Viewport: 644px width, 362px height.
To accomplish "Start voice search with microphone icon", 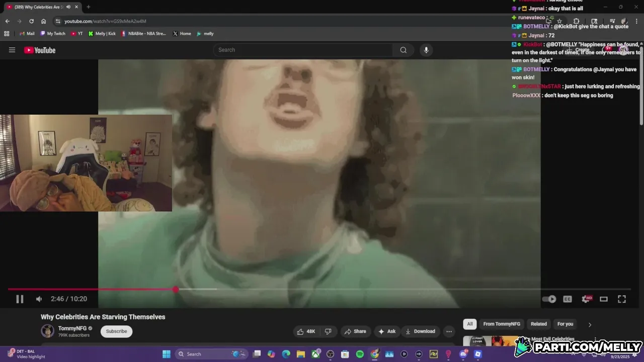I will point(426,50).
